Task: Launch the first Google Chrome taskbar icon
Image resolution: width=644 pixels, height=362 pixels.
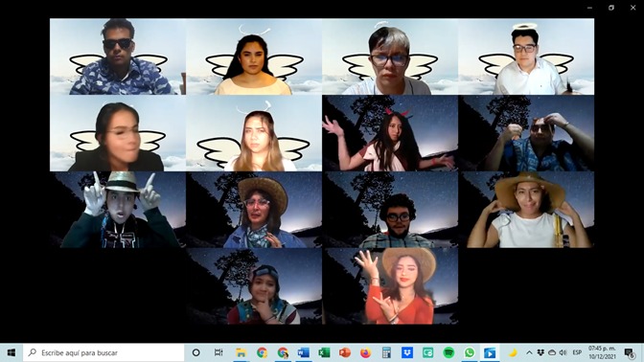Action: click(262, 352)
